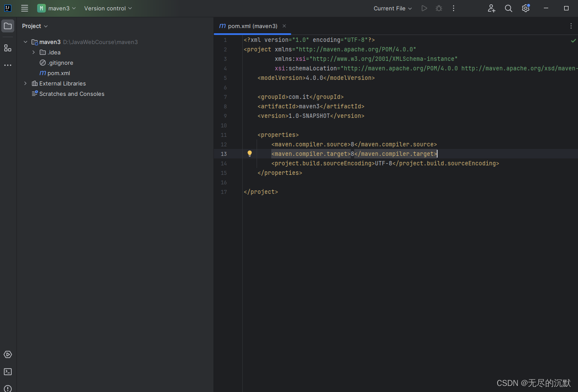578x392 pixels.
Task: Debug the current file
Action: point(439,8)
